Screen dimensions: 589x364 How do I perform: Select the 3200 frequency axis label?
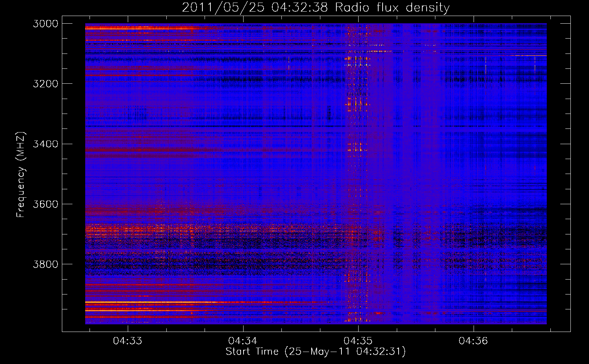point(46,84)
